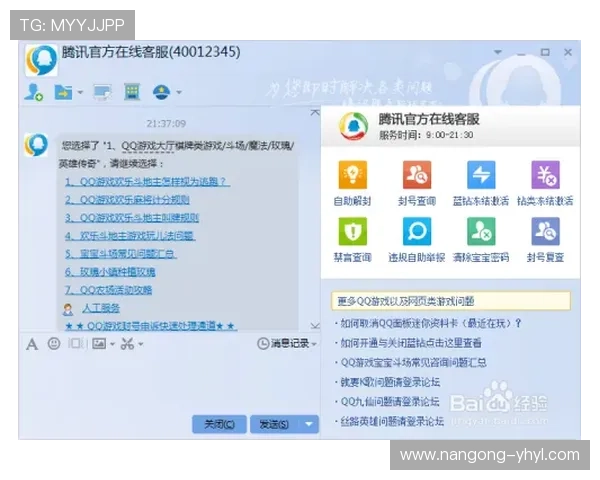This screenshot has height=480, width=600.
Task: Minimize the chat window
Action: click(521, 52)
